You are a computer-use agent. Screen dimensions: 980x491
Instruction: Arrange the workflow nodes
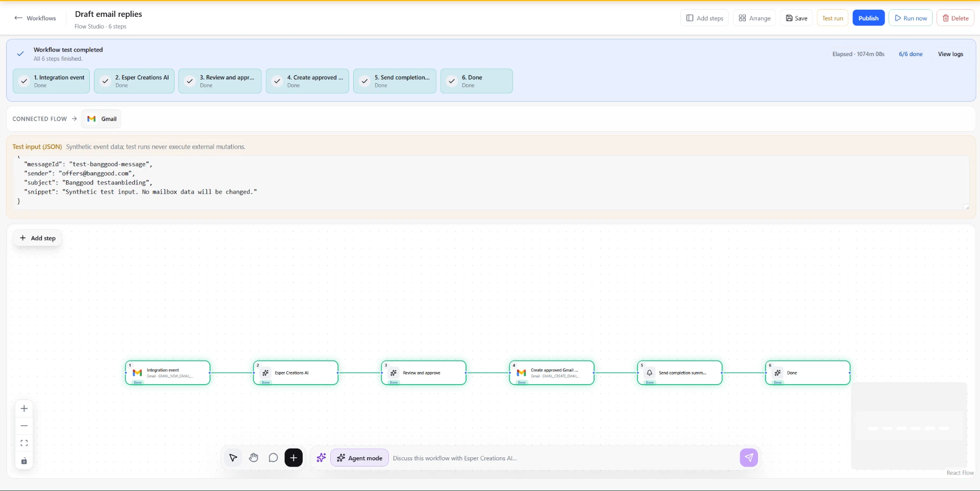click(x=754, y=18)
